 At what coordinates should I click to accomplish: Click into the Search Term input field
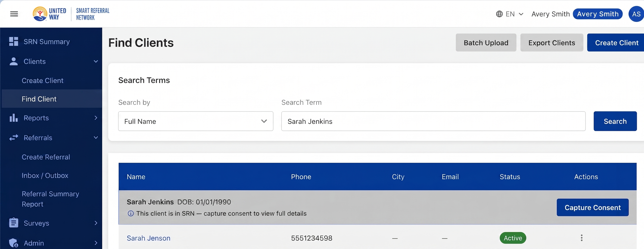433,121
